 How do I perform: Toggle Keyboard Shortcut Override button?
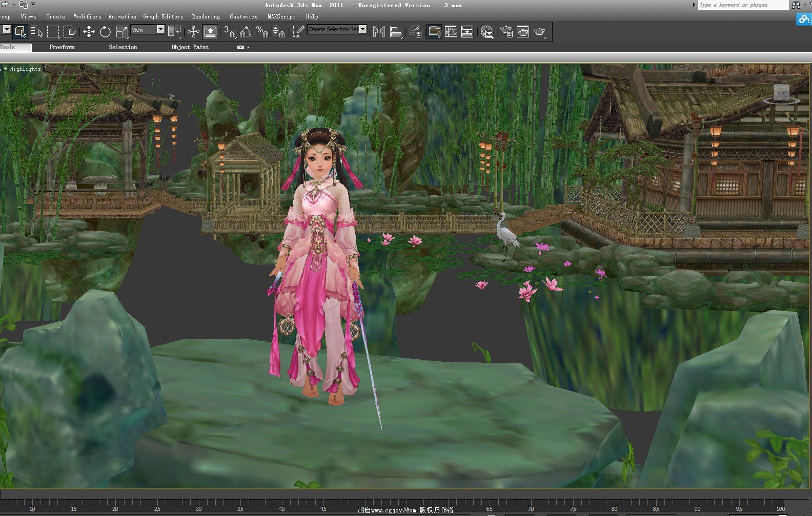point(210,32)
